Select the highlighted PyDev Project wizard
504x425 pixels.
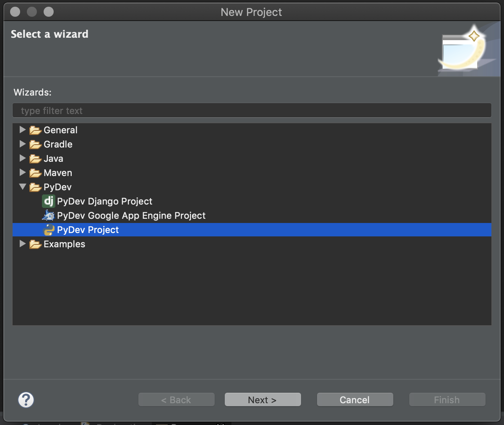[x=88, y=230]
